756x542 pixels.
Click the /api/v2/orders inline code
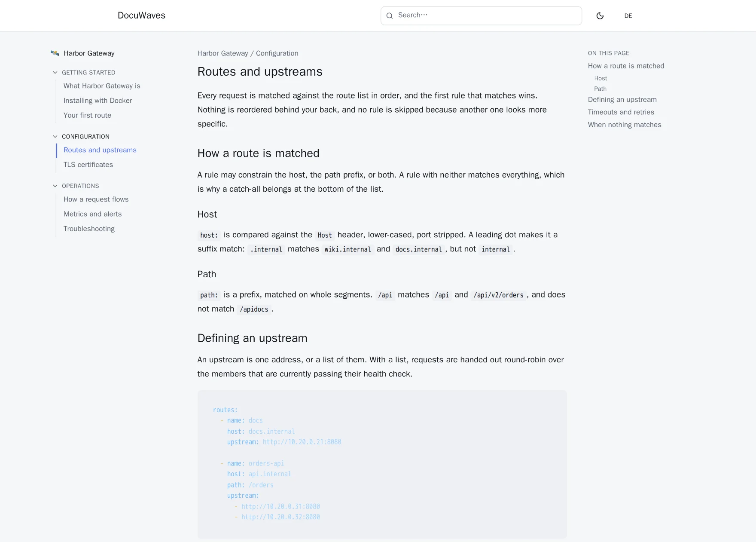498,295
